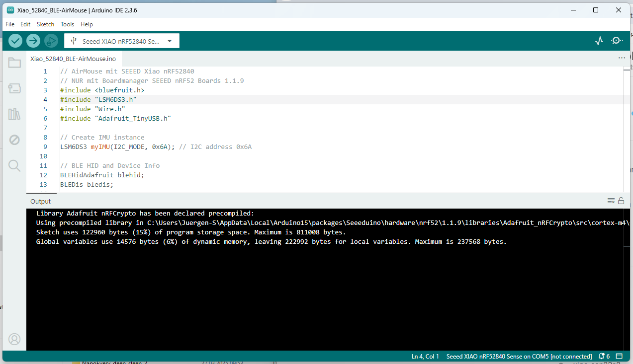Image resolution: width=633 pixels, height=364 pixels.
Task: Open the notifications bell in status bar
Action: point(604,357)
